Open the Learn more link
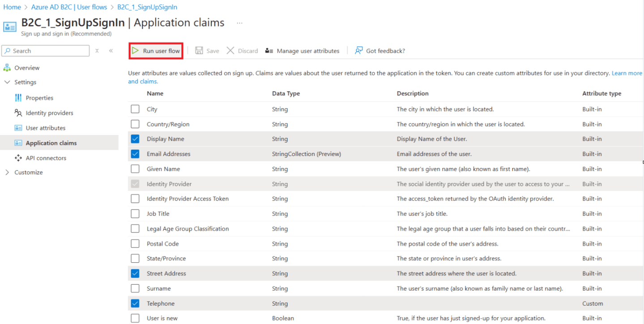 click(x=626, y=73)
